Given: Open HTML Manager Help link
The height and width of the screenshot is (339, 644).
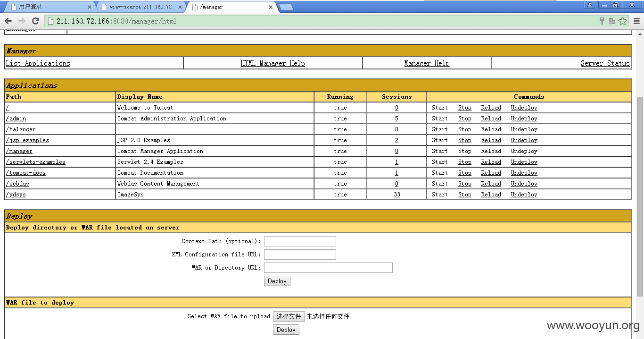Looking at the screenshot, I should click(272, 63).
